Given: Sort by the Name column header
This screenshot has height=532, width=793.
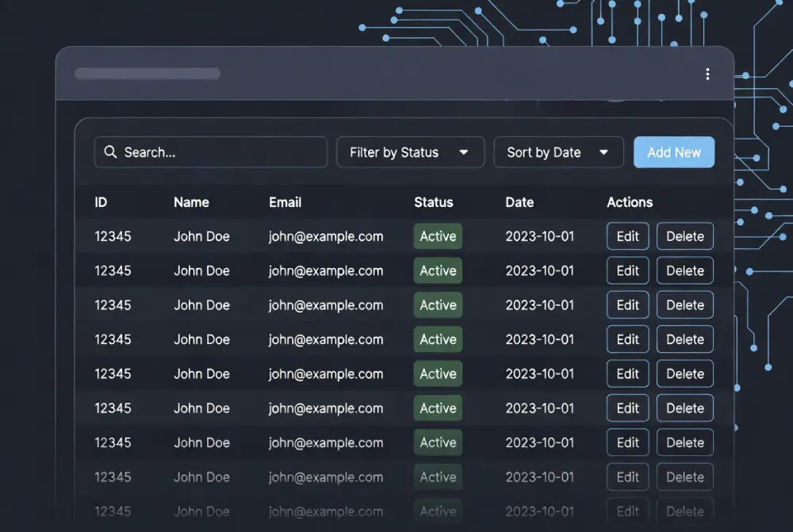Looking at the screenshot, I should [x=190, y=202].
